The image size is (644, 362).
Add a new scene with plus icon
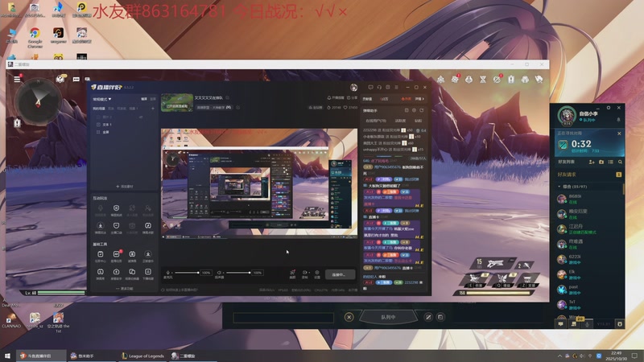[153, 109]
